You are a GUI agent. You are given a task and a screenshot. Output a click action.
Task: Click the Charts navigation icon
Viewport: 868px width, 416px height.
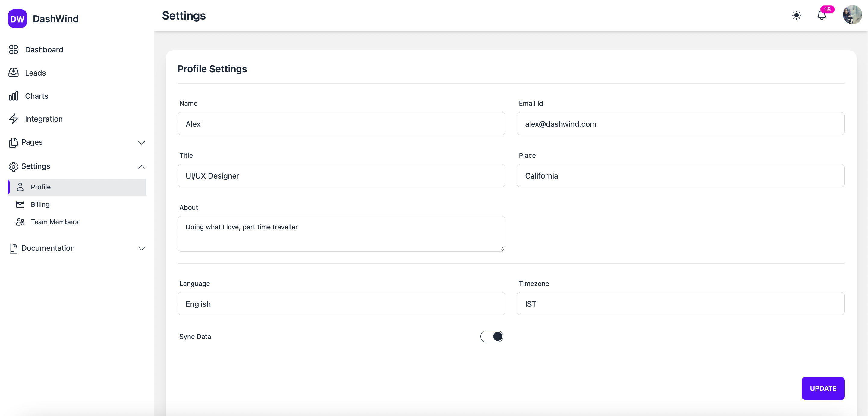pos(13,95)
